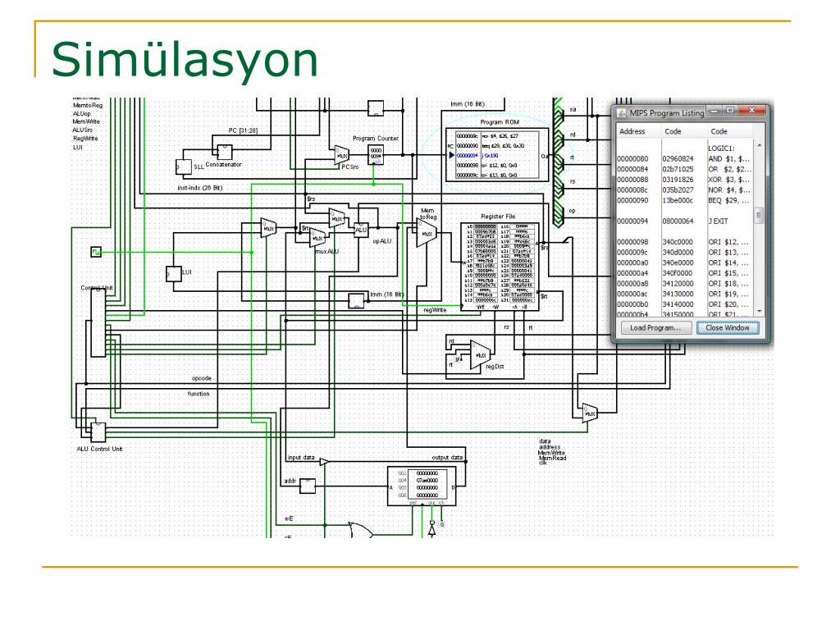Select the ORI $20 instruction
840x630 pixels.
[x=728, y=304]
